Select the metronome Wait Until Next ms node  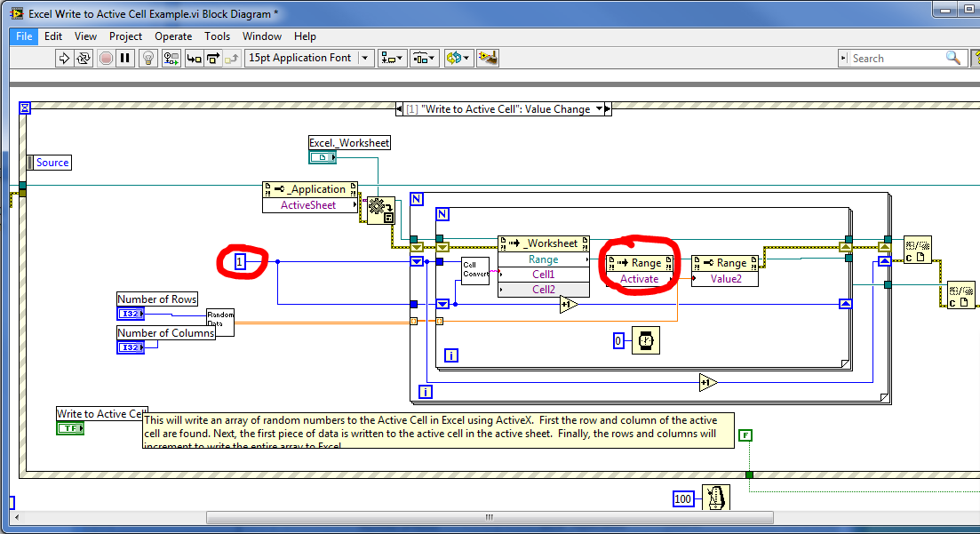point(715,498)
